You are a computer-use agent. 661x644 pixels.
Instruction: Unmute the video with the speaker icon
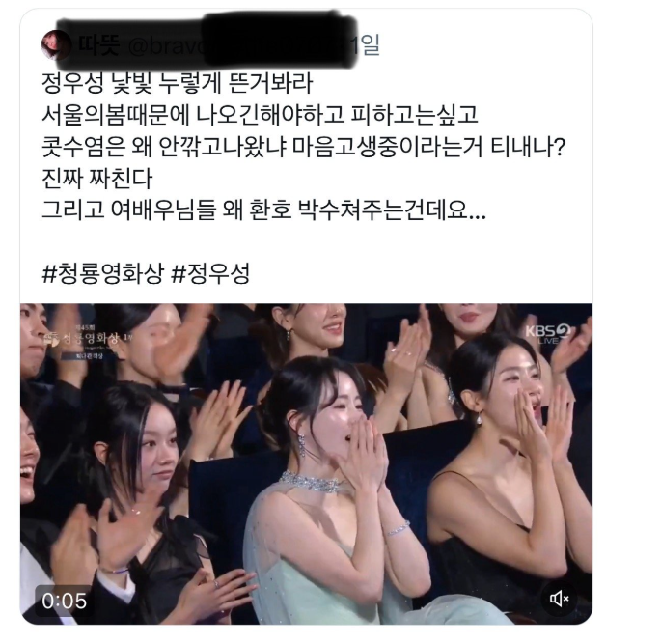559,598
